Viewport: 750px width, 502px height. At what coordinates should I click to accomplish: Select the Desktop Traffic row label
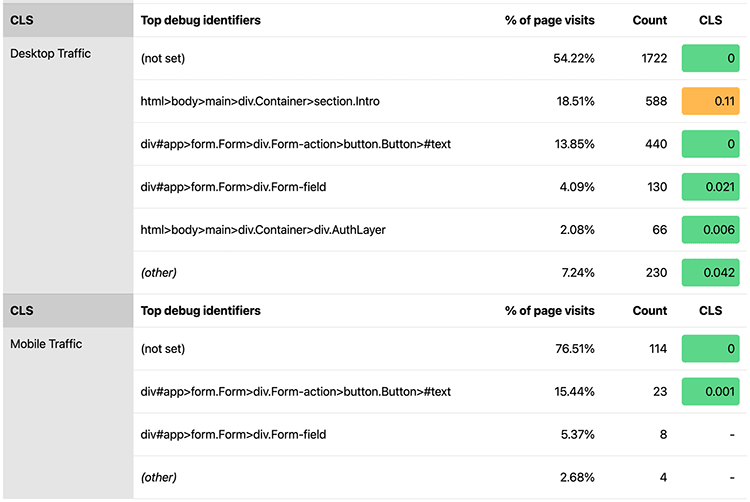point(50,54)
